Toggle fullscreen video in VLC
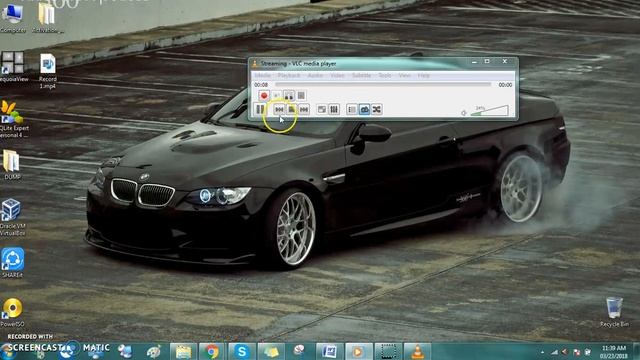 (322, 109)
